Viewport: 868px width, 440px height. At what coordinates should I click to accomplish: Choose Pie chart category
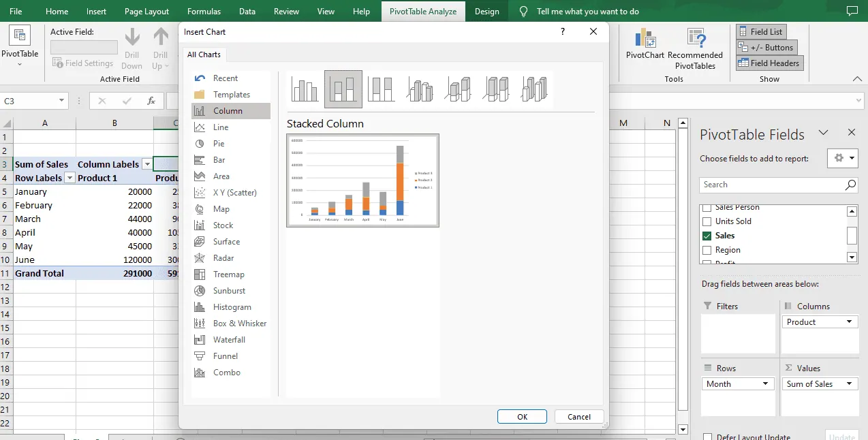[x=231, y=144]
